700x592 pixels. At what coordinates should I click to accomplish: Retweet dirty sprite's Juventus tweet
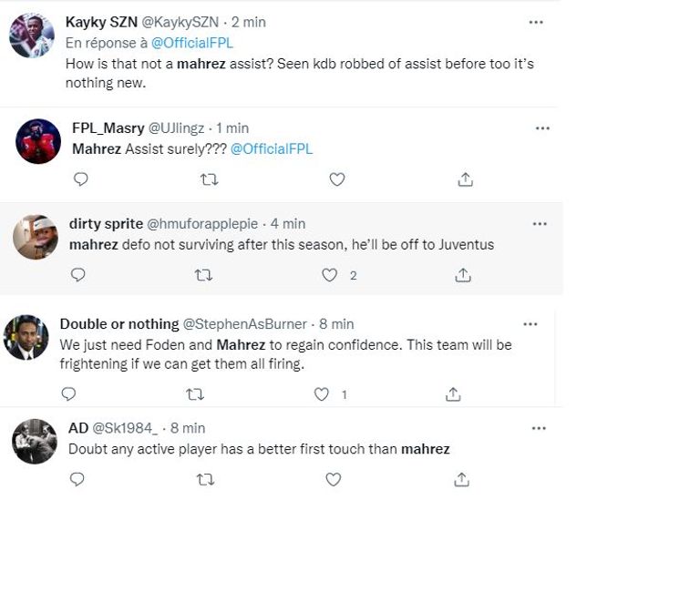tap(204, 275)
